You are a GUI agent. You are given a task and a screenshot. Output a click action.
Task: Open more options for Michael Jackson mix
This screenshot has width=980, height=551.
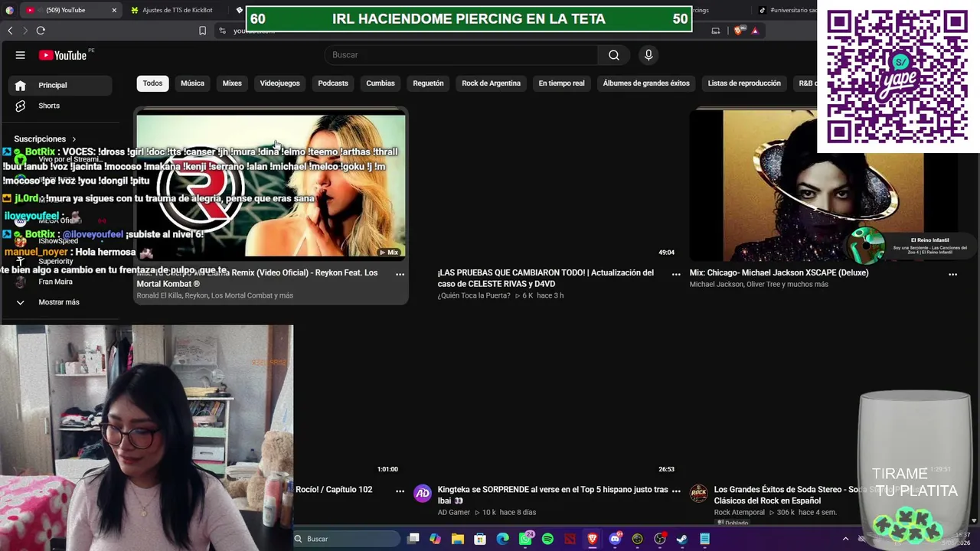pos(952,273)
